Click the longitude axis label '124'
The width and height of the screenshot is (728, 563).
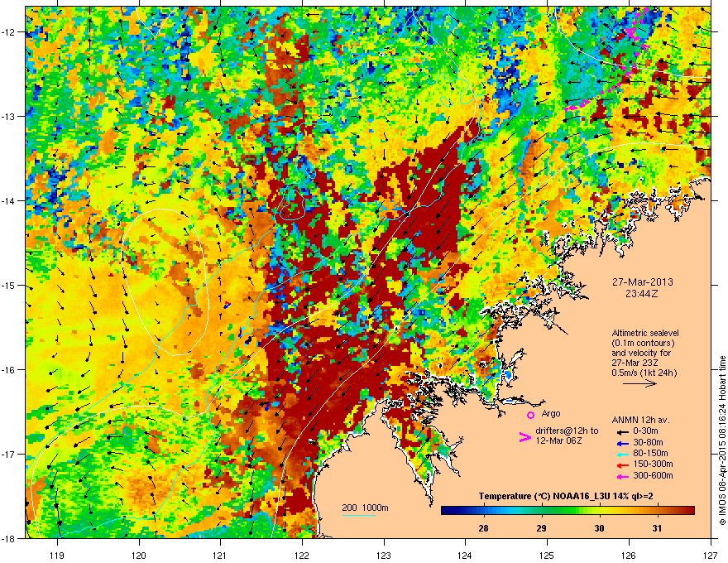click(x=465, y=555)
